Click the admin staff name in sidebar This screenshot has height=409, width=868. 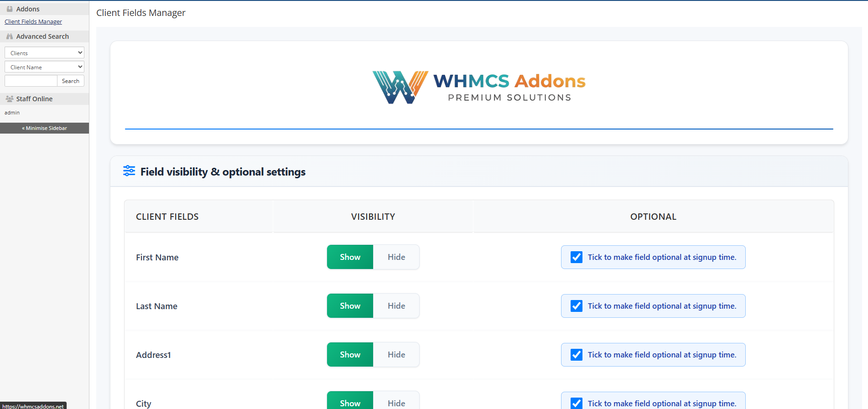click(x=12, y=113)
